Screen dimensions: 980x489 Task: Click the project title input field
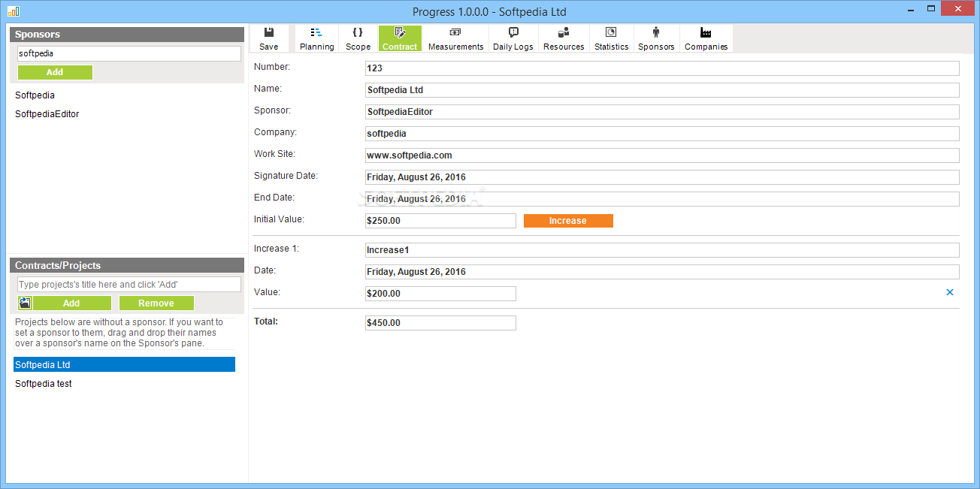129,285
